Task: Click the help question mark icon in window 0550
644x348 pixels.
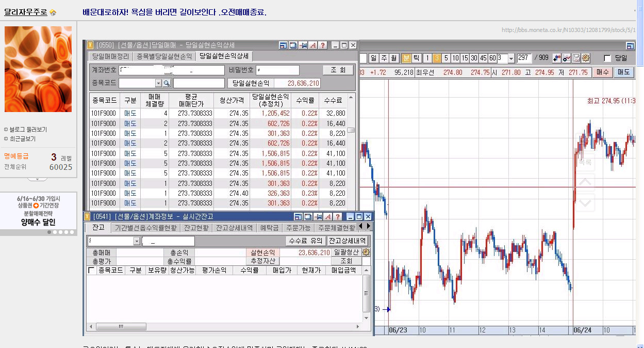Action: pyautogui.click(x=323, y=45)
